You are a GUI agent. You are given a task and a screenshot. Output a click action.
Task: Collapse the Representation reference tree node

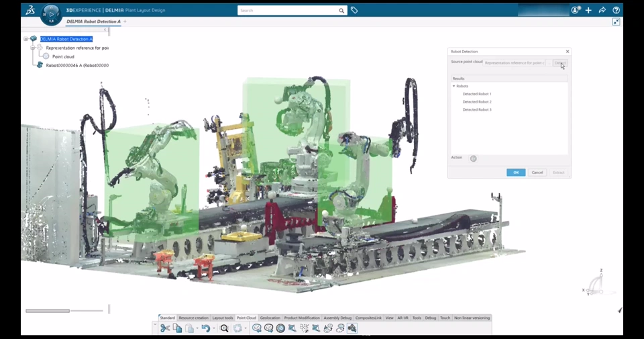(x=32, y=48)
